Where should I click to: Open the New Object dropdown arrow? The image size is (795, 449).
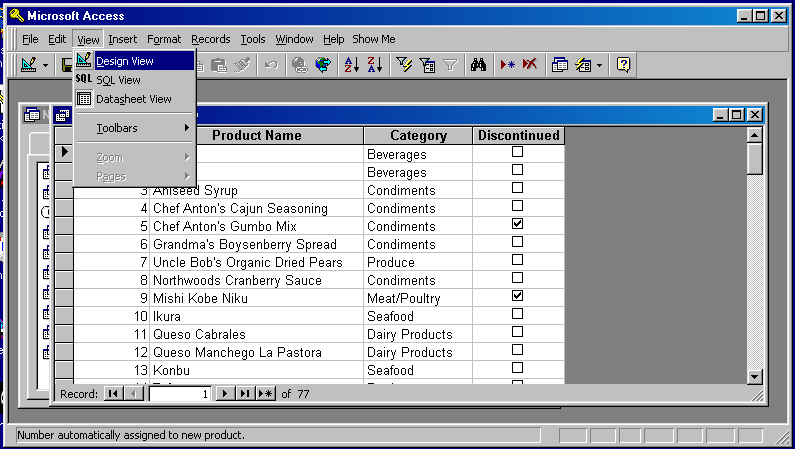point(599,65)
